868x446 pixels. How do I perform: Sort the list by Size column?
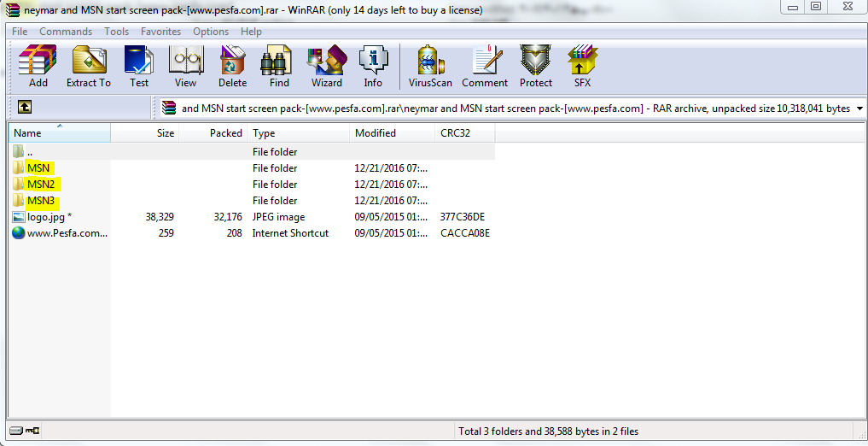coord(144,133)
